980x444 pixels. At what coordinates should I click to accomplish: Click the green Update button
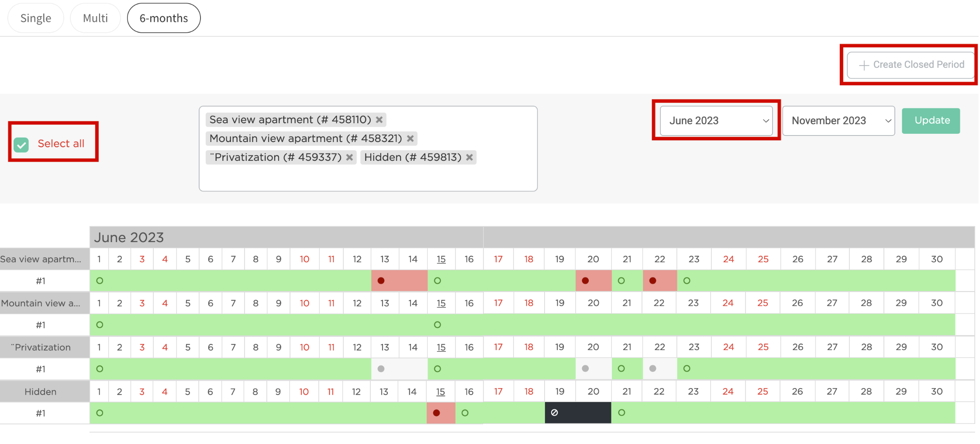click(x=931, y=121)
